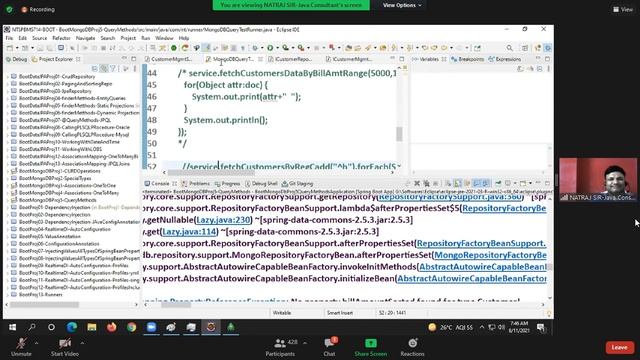Click the Leave meeting button
The image size is (640, 360).
coord(619,347)
